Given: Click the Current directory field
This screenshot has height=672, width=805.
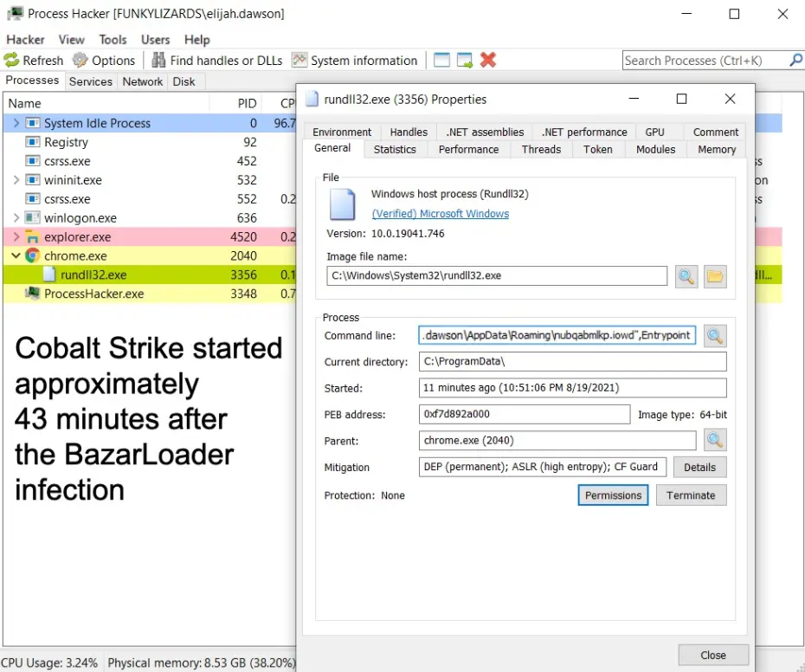Looking at the screenshot, I should coord(573,362).
